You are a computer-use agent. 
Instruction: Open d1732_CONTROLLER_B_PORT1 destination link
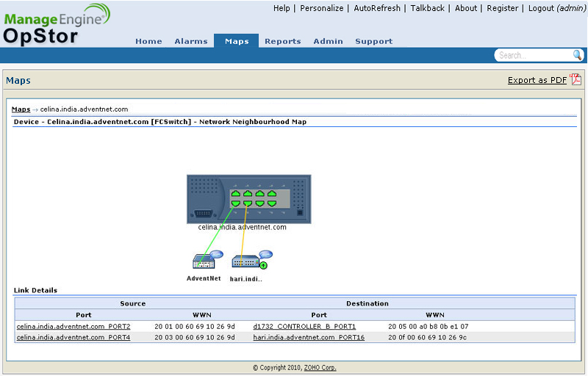coord(304,327)
